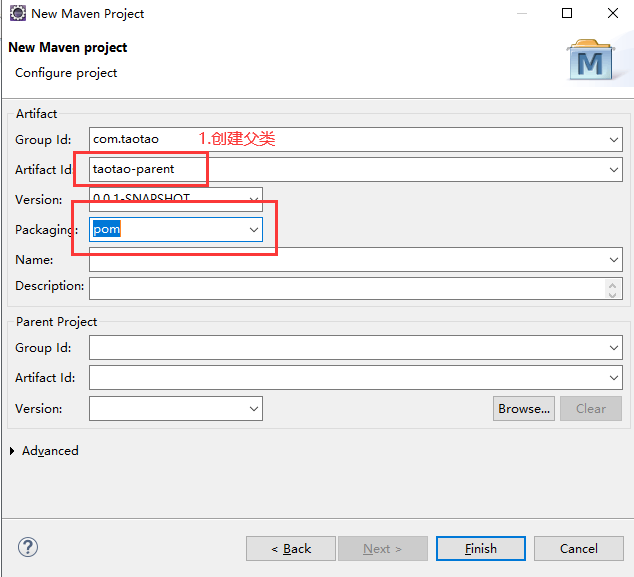
Task: Open the Artifact Group Id dropdown arrow
Action: point(613,139)
